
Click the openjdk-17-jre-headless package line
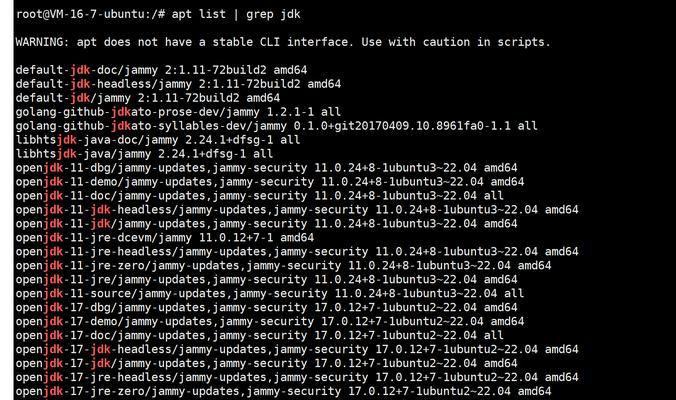click(297, 377)
